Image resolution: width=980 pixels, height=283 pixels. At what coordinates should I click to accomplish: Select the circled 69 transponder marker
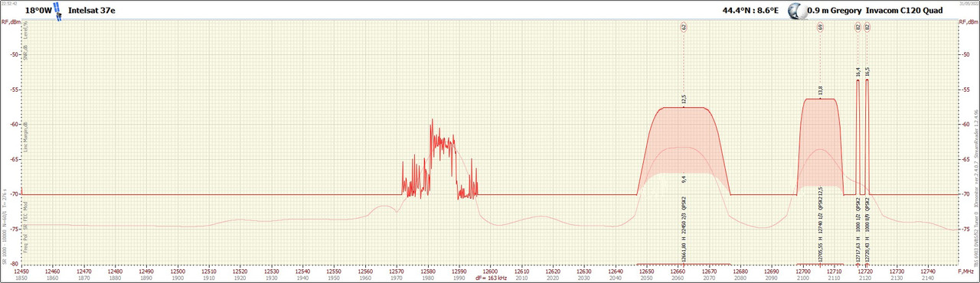coord(820,27)
